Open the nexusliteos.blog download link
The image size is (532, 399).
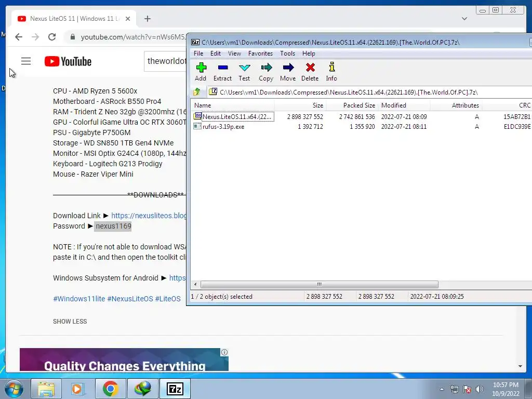pyautogui.click(x=149, y=216)
